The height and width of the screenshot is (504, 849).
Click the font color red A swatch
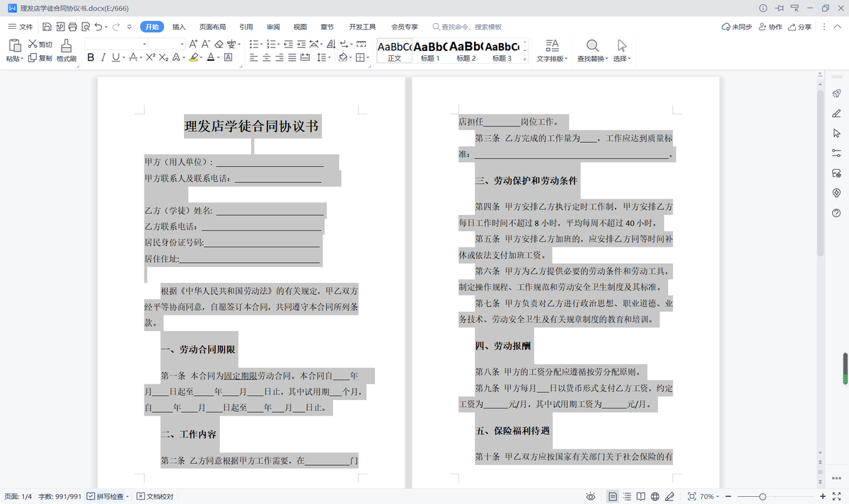click(210, 57)
